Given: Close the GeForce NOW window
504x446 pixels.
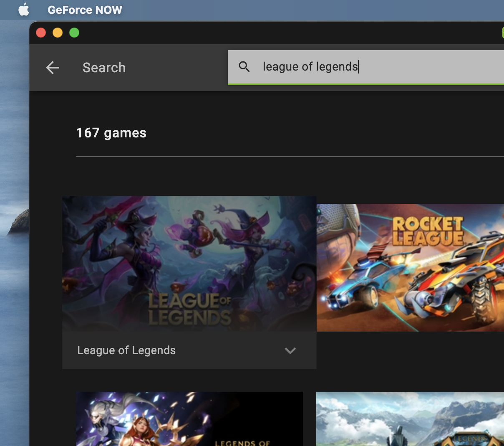Looking at the screenshot, I should point(41,33).
